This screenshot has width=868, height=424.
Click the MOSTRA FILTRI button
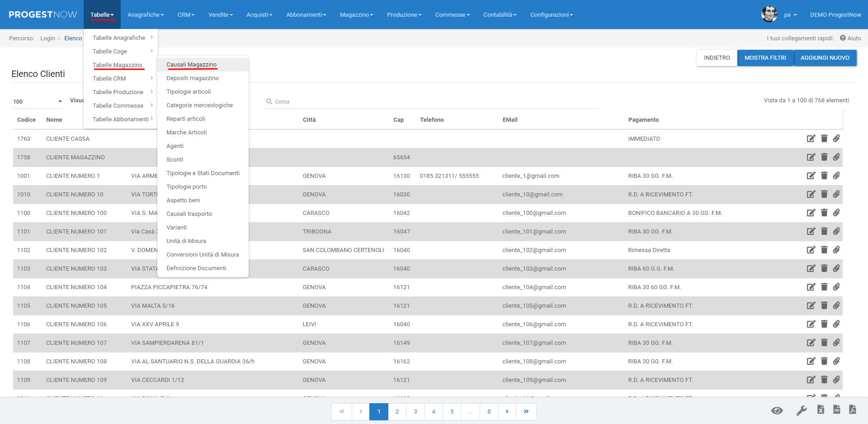(x=765, y=58)
